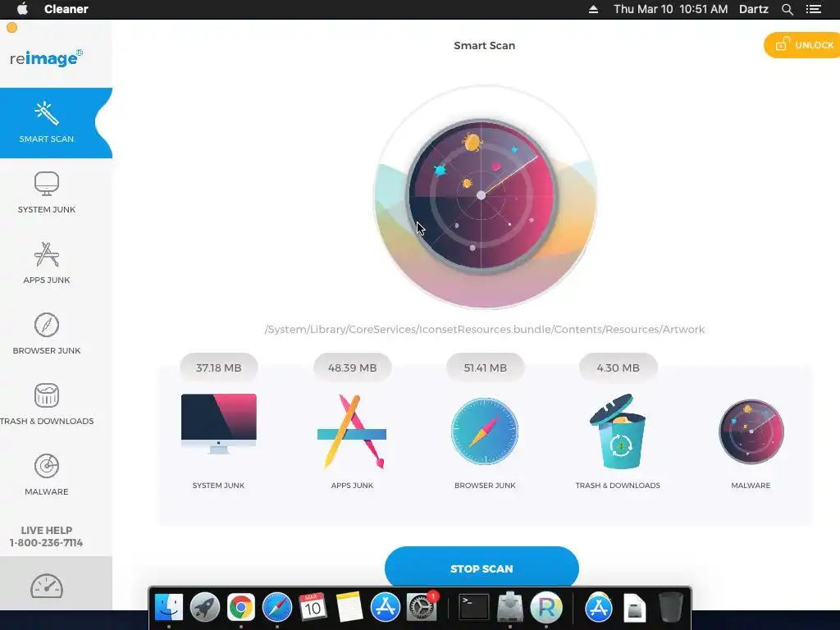Viewport: 840px width, 630px height.
Task: Click the BROWSER JUNK label in results panel
Action: 485,486
